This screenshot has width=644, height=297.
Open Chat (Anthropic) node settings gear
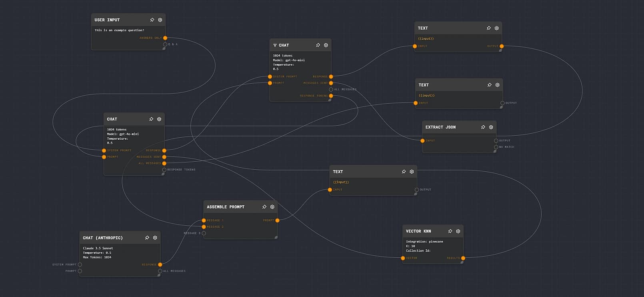[x=155, y=238]
